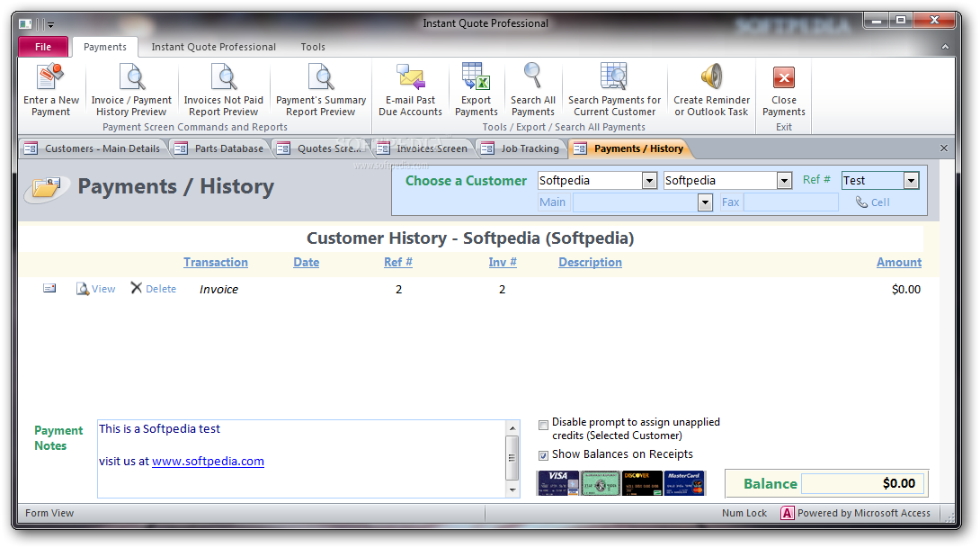Viewport: 980px width, 548px height.
Task: Click Search All Payments magnifier icon
Action: [x=532, y=76]
